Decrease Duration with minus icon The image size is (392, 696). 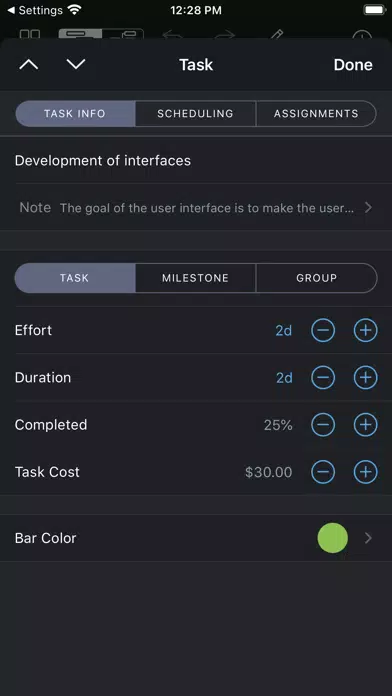point(323,378)
